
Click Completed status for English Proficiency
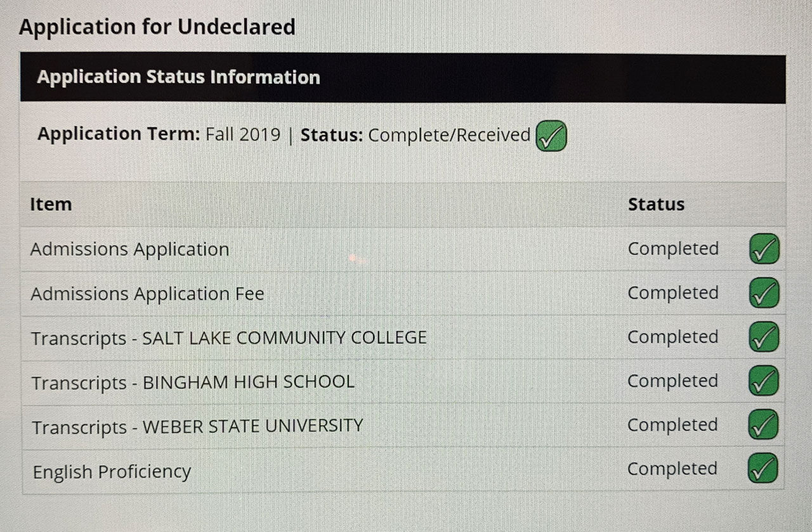[672, 469]
